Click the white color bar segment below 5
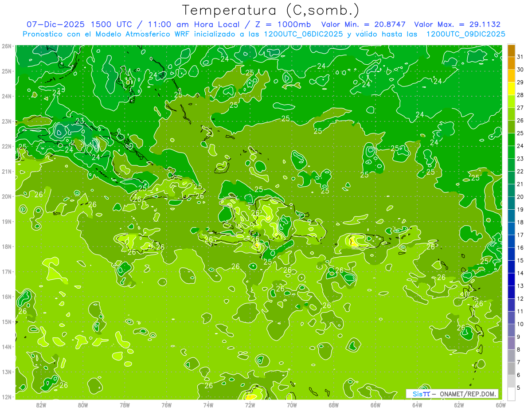 511,394
